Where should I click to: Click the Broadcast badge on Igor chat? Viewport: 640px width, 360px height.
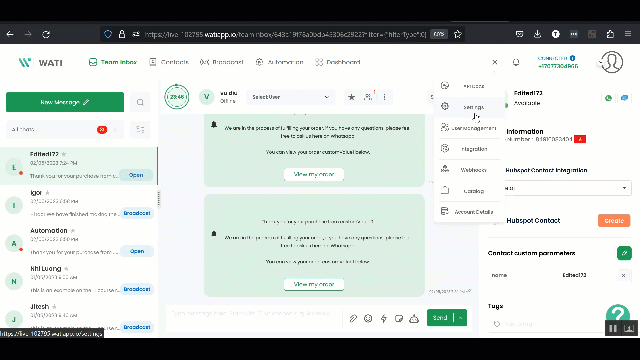click(x=137, y=213)
